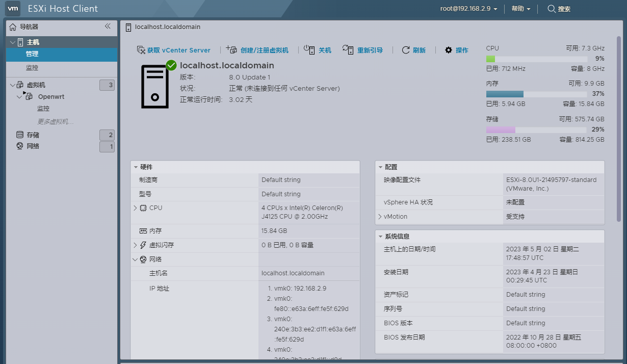
Task: Click the virtual flash lightning icon
Action: (143, 245)
